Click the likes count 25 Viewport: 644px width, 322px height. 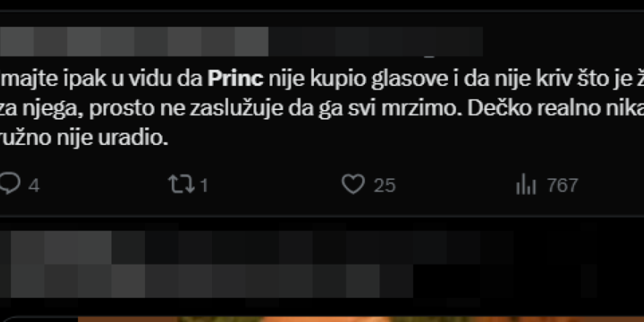(384, 186)
